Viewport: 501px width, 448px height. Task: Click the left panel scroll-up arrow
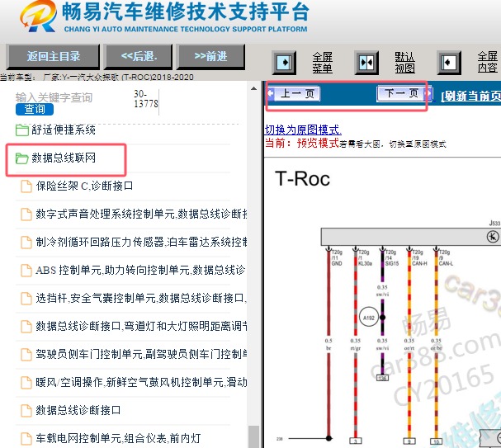(253, 88)
